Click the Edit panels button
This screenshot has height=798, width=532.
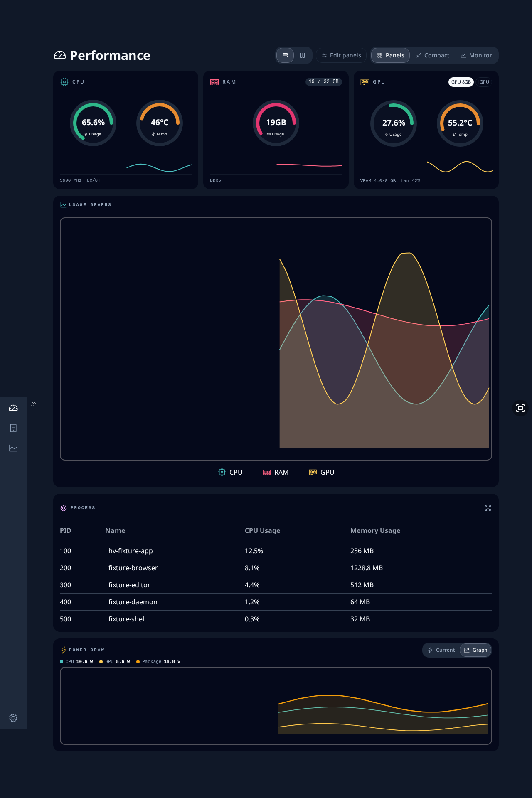pyautogui.click(x=341, y=55)
